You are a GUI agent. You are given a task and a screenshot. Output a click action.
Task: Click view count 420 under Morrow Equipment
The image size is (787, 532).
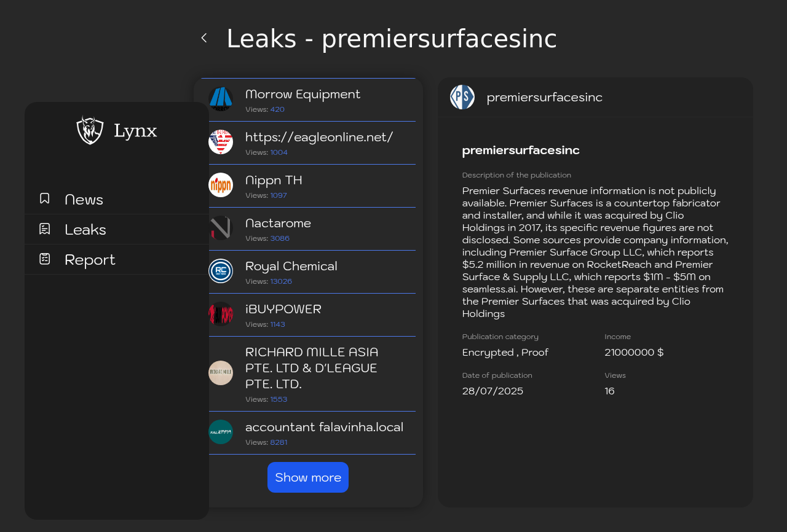coord(277,109)
